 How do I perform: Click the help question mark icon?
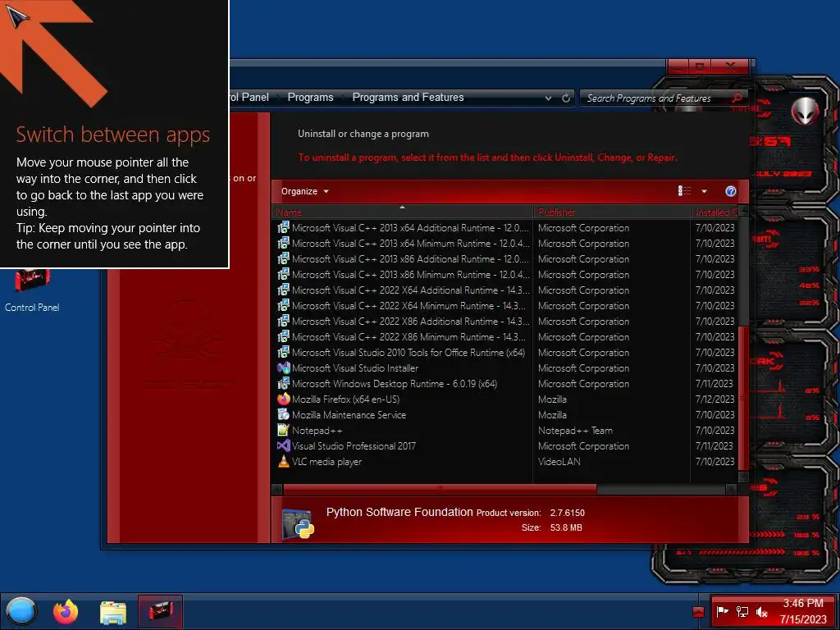[730, 191]
